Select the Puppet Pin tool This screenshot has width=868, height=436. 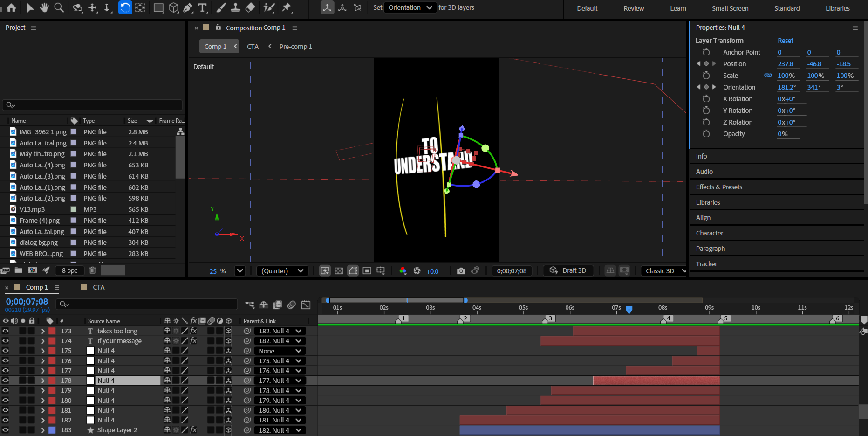pyautogui.click(x=287, y=7)
